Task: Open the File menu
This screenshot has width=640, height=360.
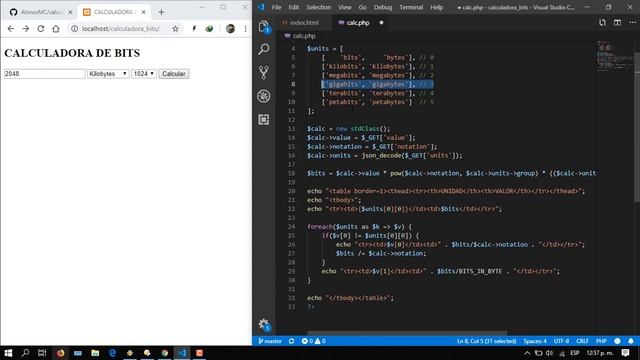Action: click(x=276, y=7)
